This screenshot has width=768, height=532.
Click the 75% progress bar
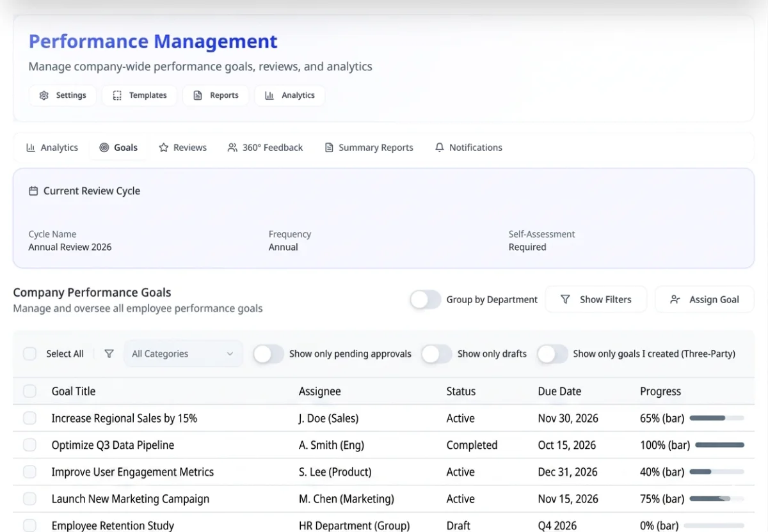click(717, 499)
